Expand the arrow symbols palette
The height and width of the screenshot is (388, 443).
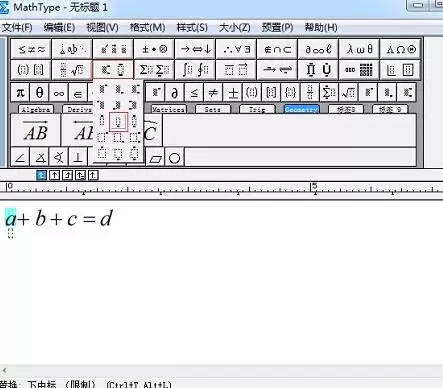[x=195, y=49]
